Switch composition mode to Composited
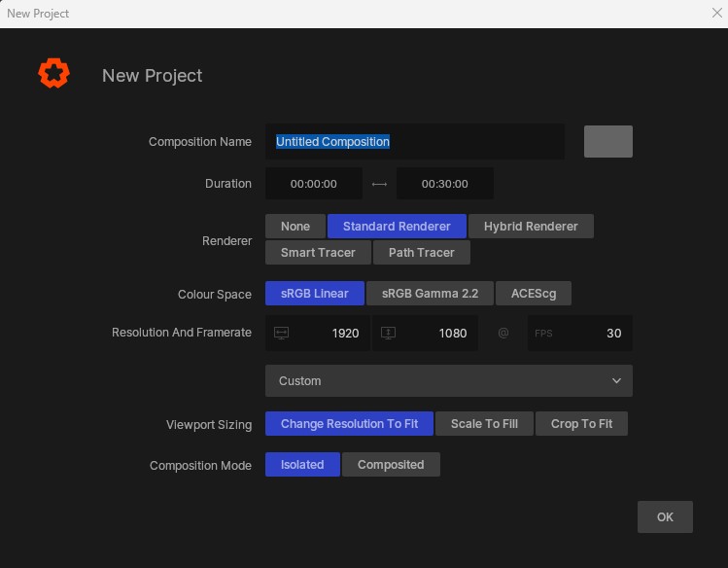Screen dimensions: 728x568 (x=391, y=465)
